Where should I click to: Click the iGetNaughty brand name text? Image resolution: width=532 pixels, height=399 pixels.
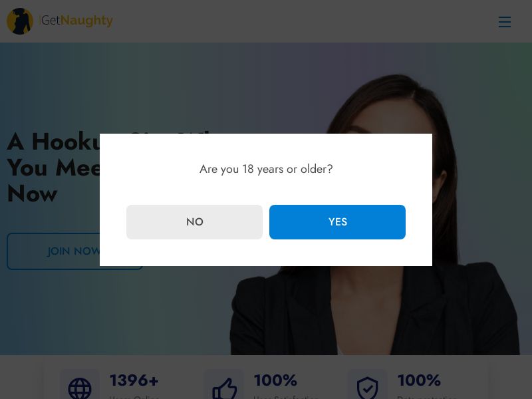coord(76,21)
